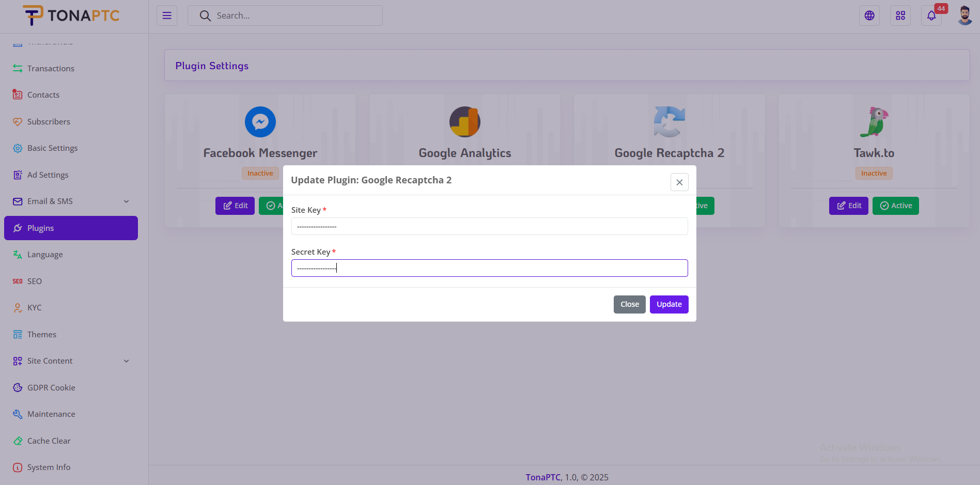
Task: Focus the Site Key input field
Action: pyautogui.click(x=490, y=226)
